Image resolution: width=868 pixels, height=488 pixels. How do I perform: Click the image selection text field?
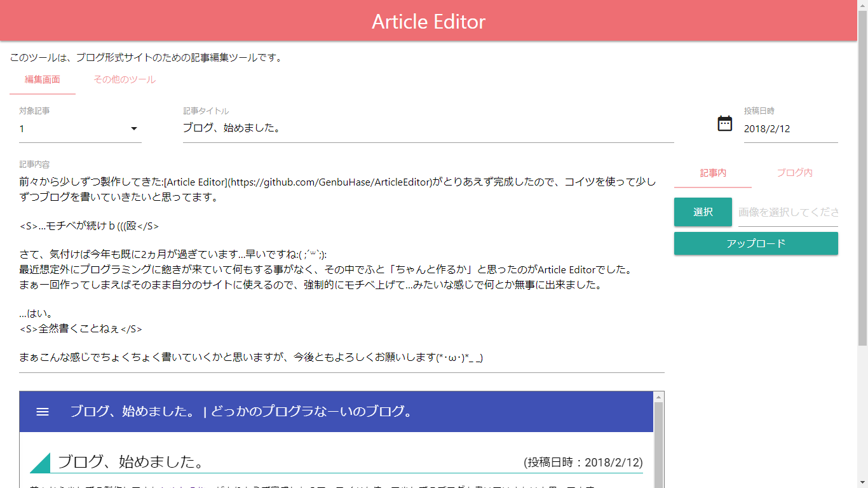(x=788, y=212)
